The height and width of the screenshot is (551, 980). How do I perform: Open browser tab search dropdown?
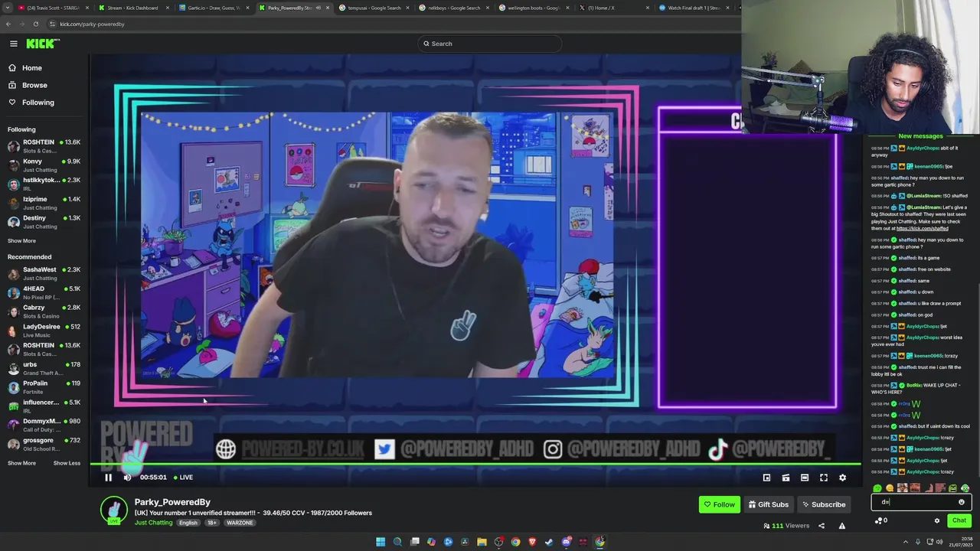[7, 8]
